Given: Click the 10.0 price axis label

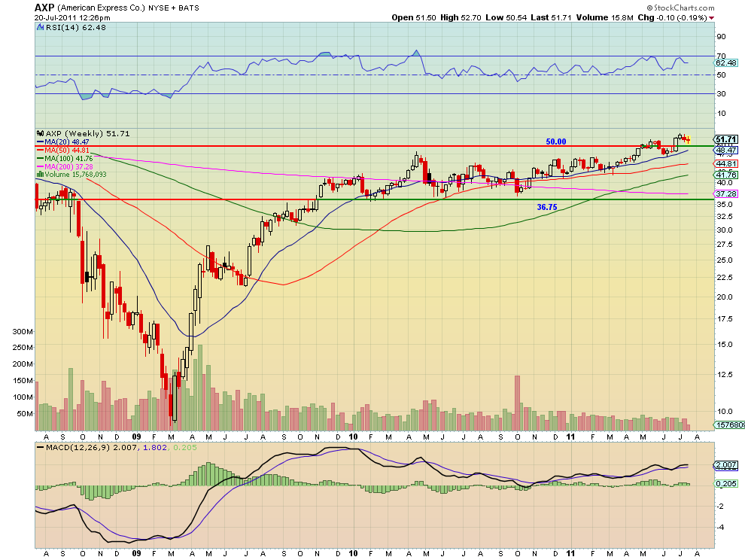Looking at the screenshot, I should (x=725, y=412).
